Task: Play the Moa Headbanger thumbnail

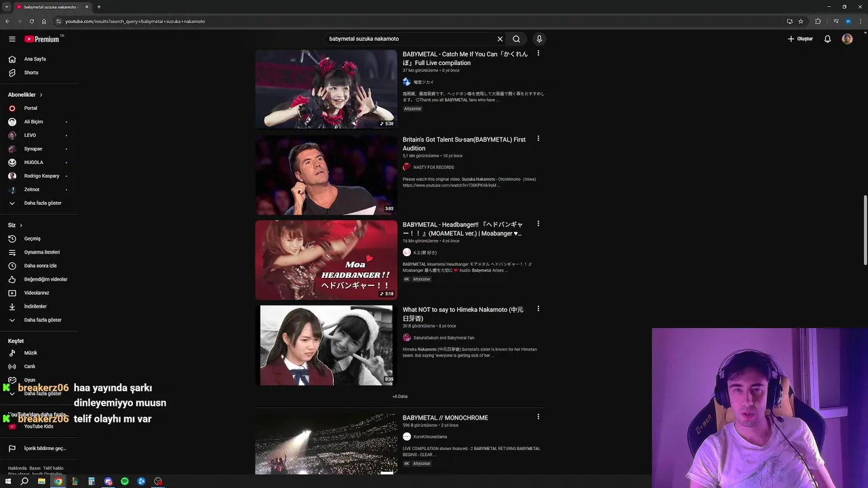Action: pos(326,260)
